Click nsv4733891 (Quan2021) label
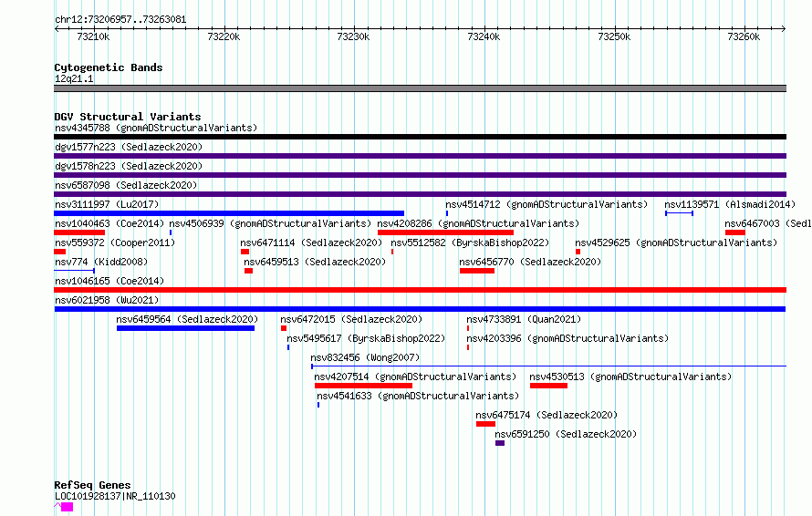Viewport: 812px width, 516px height. (524, 319)
